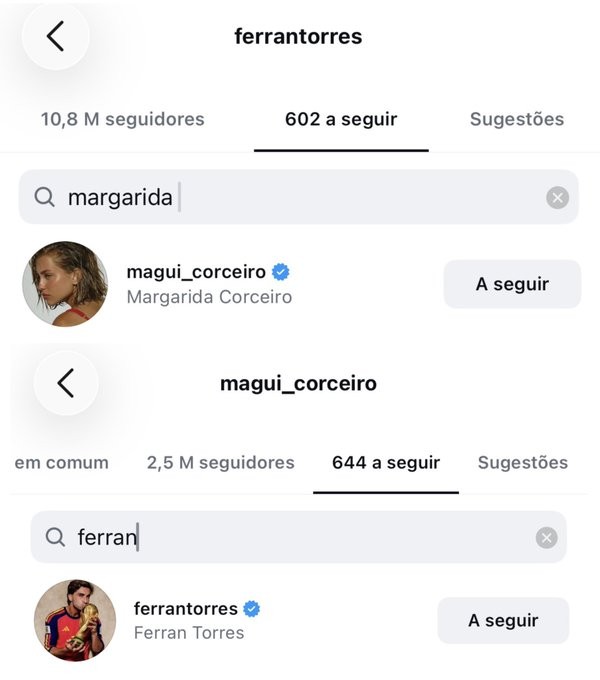
Task: Switch to the top Sugestões tab
Action: click(517, 119)
